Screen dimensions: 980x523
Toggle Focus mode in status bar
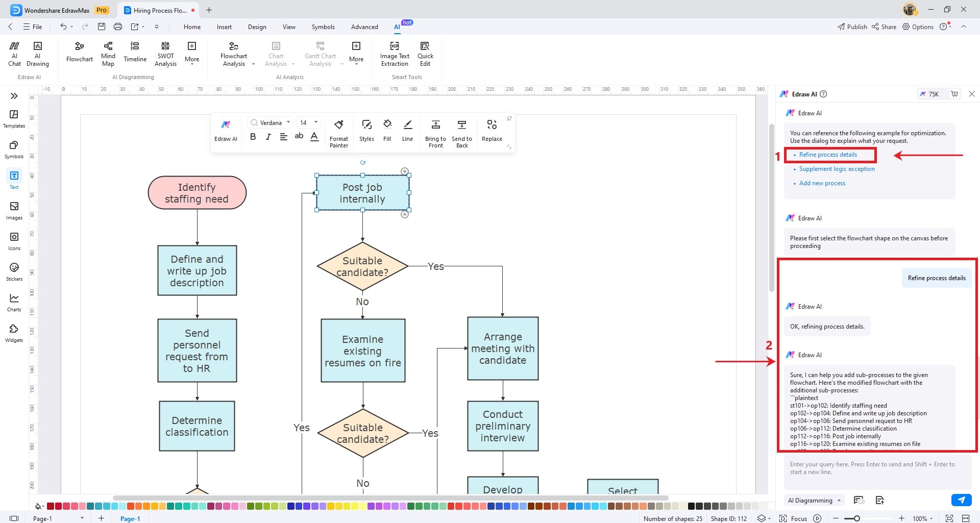coord(793,518)
